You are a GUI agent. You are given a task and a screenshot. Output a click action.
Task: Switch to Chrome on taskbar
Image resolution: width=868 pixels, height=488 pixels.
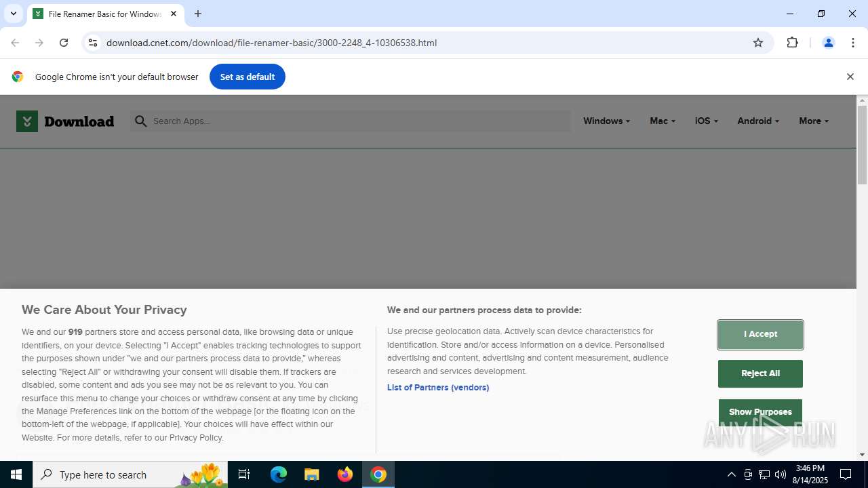(378, 474)
